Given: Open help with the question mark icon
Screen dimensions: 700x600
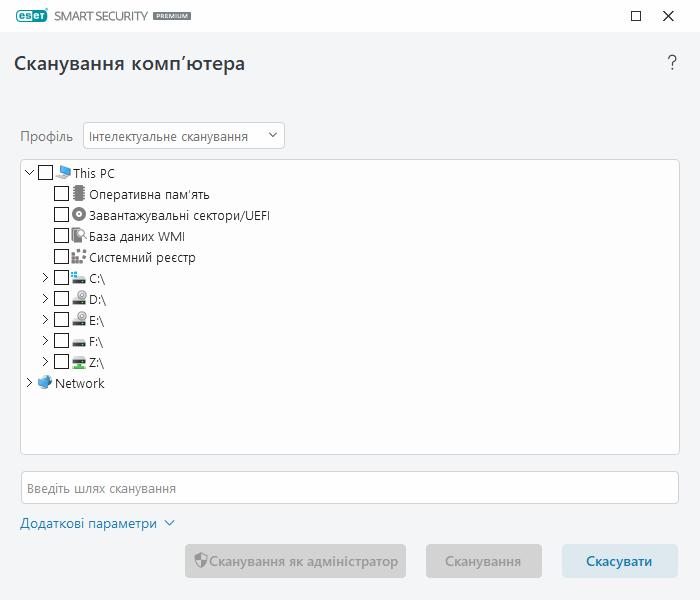Looking at the screenshot, I should point(672,63).
